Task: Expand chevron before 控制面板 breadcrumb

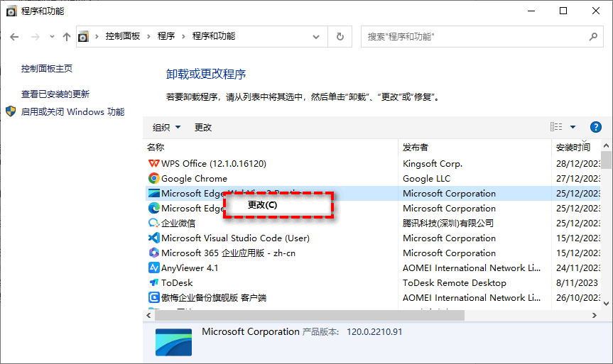Action: (x=97, y=37)
